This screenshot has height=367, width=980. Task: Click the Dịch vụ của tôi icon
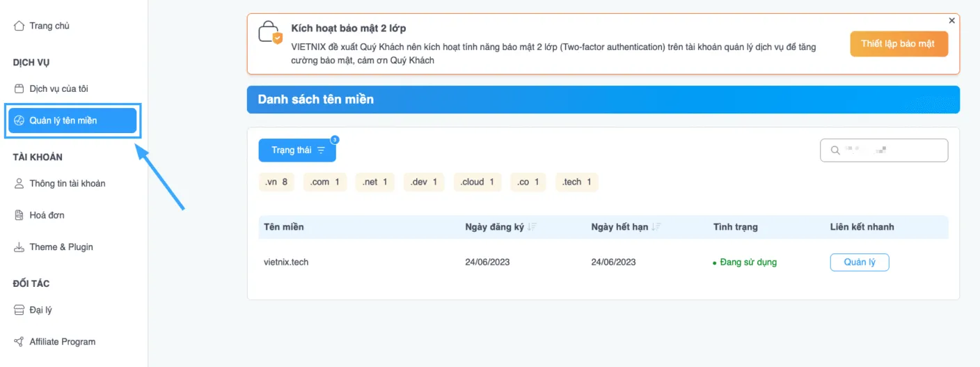pyautogui.click(x=19, y=89)
